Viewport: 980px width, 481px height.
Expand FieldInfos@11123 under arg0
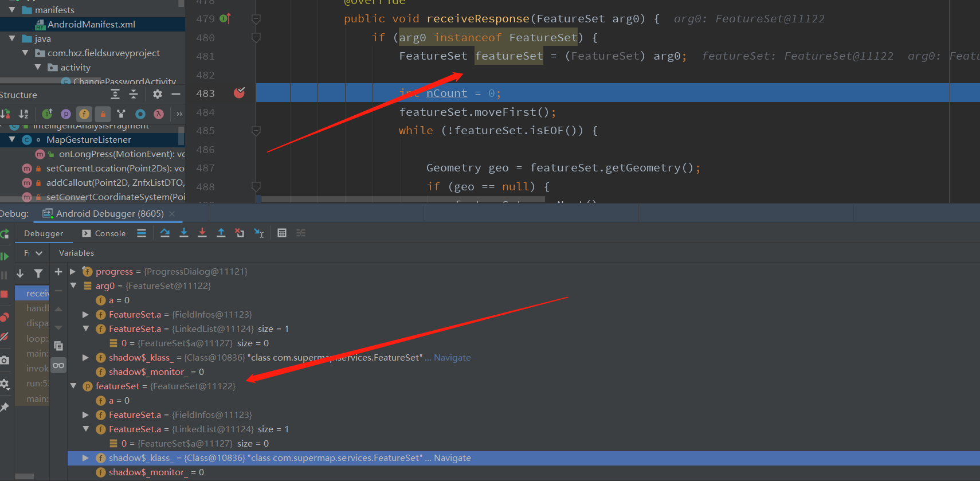[85, 314]
